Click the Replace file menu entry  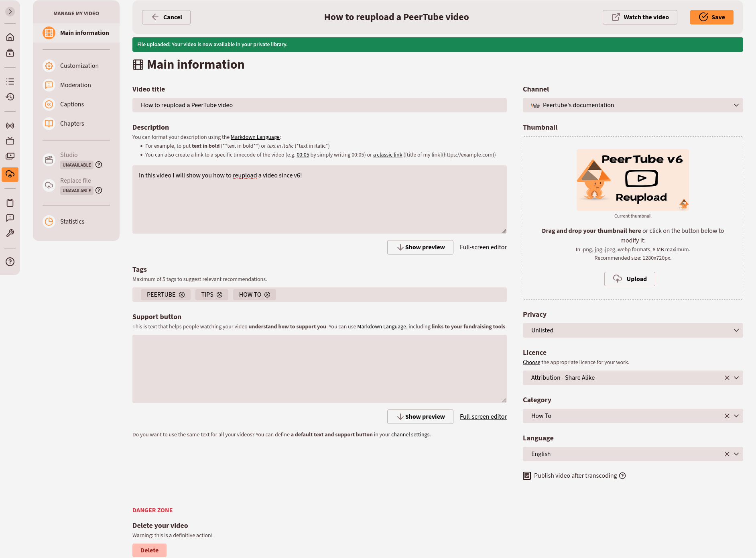(x=75, y=181)
